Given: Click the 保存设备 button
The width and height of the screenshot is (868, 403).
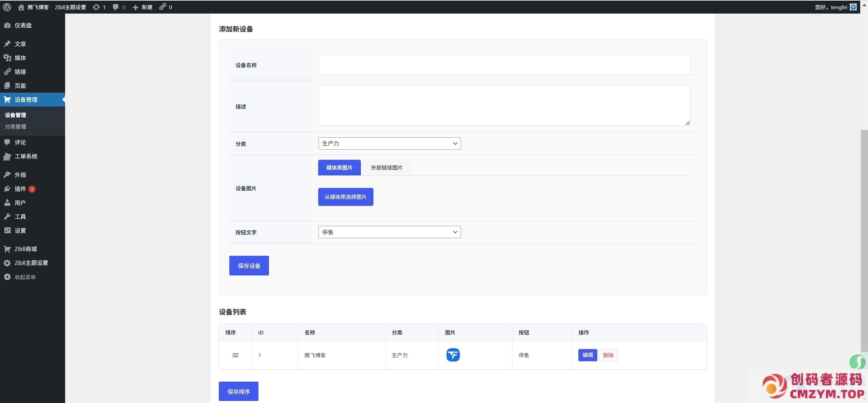Looking at the screenshot, I should click(249, 266).
